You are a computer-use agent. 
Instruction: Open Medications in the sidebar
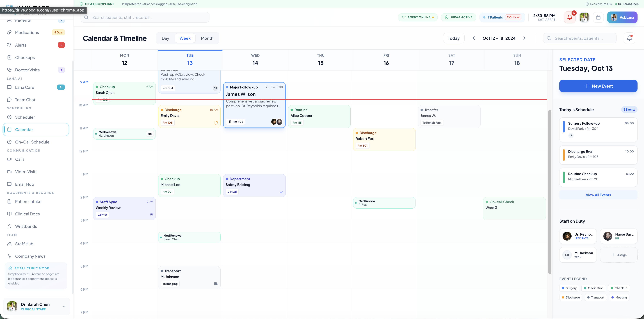tap(36, 33)
